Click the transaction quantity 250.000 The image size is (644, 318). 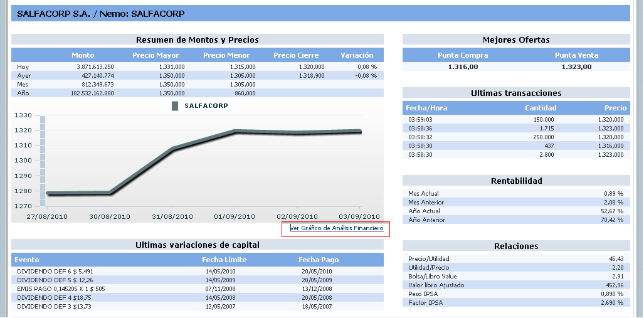coord(544,137)
